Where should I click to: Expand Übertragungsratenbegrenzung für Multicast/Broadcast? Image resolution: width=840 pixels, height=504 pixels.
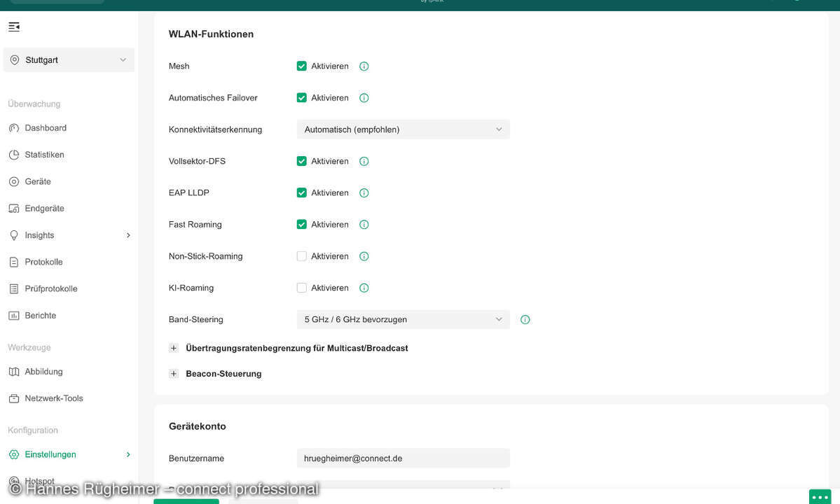174,348
